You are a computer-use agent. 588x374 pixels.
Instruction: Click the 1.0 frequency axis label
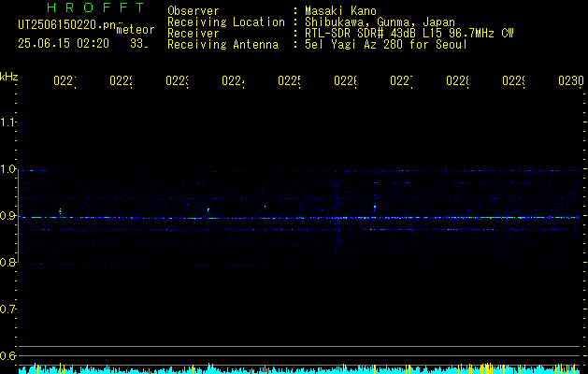point(7,169)
